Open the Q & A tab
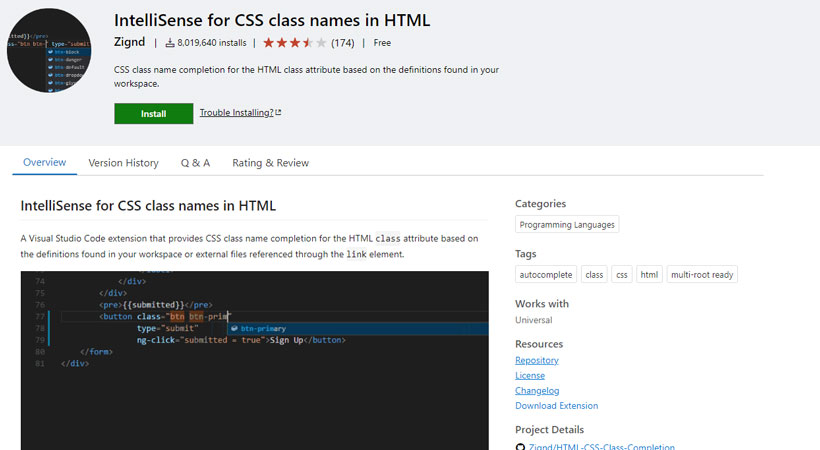 (x=195, y=163)
